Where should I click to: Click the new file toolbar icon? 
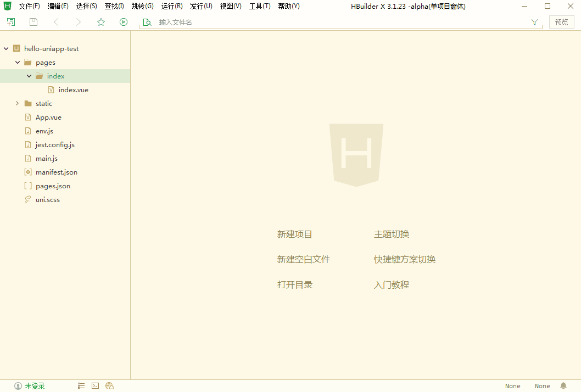tap(11, 22)
